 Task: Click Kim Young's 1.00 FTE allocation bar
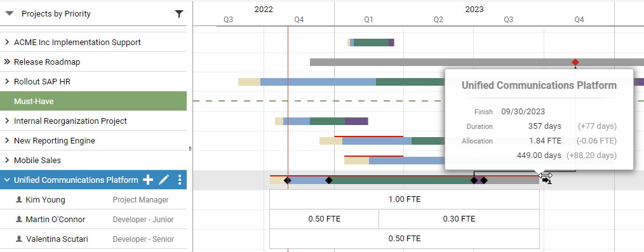(405, 199)
